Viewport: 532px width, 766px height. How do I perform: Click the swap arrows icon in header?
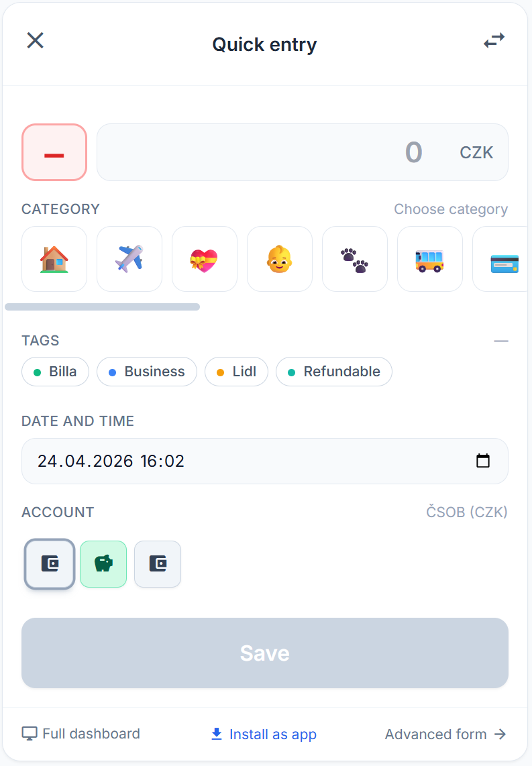click(494, 41)
